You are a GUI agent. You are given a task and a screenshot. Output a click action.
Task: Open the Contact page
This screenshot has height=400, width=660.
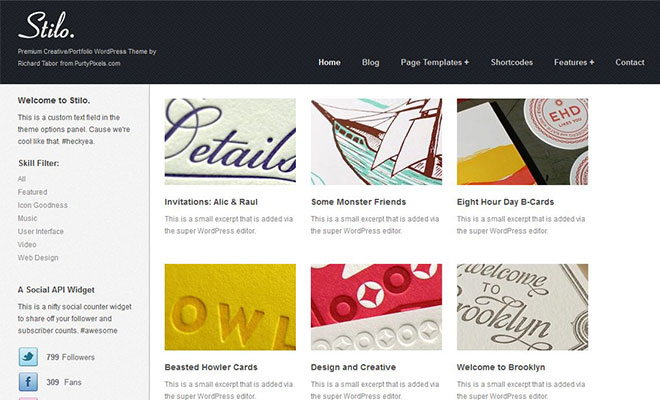tap(630, 62)
